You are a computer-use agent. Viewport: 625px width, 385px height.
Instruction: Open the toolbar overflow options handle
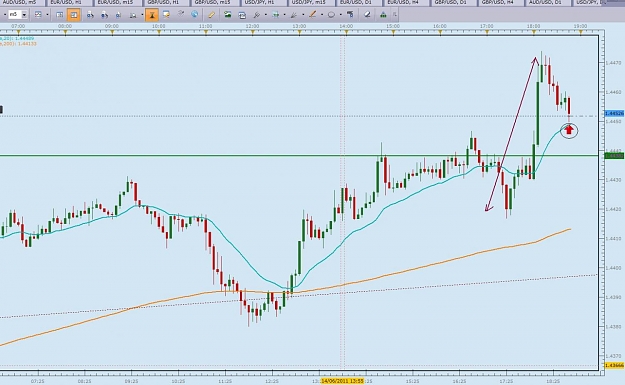395,15
